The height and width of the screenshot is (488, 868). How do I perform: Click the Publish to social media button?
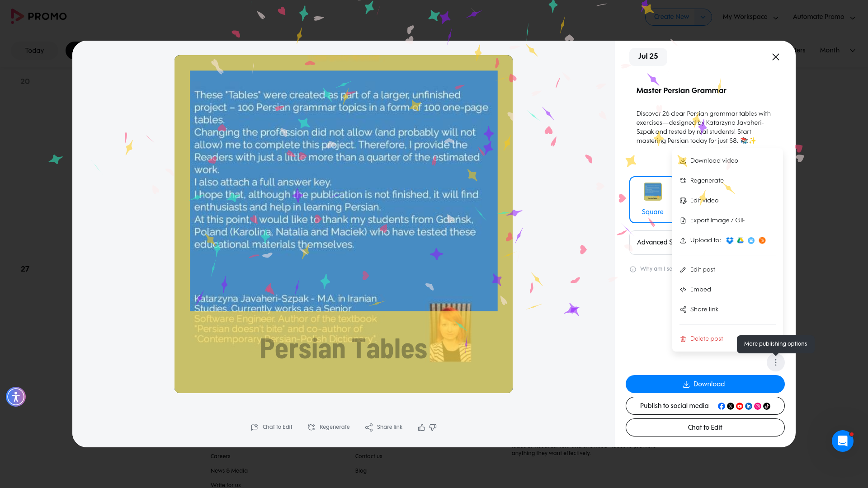pyautogui.click(x=705, y=406)
